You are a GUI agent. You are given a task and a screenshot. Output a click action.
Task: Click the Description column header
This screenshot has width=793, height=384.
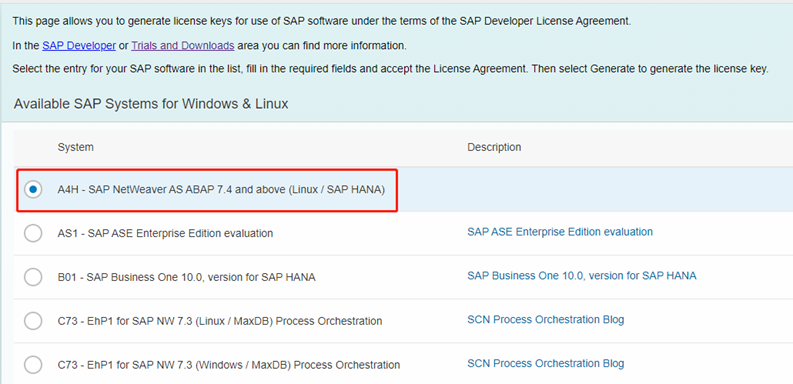coord(494,147)
